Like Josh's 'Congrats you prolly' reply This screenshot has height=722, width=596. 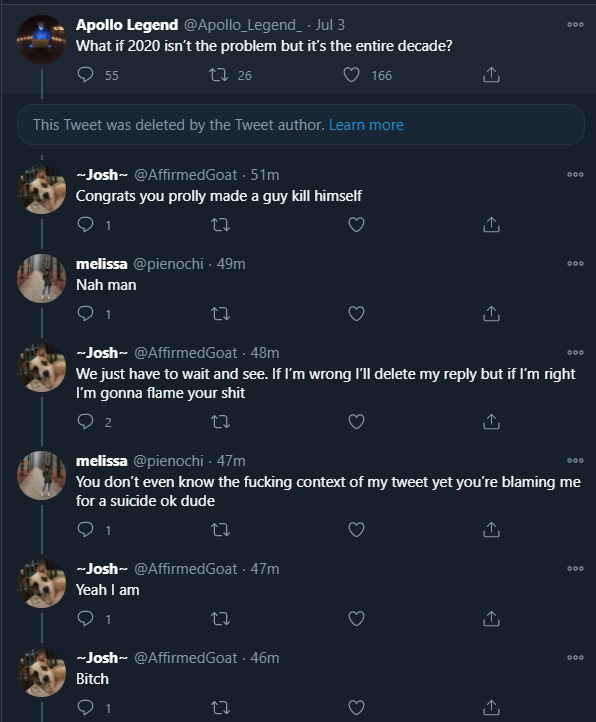[x=356, y=225]
